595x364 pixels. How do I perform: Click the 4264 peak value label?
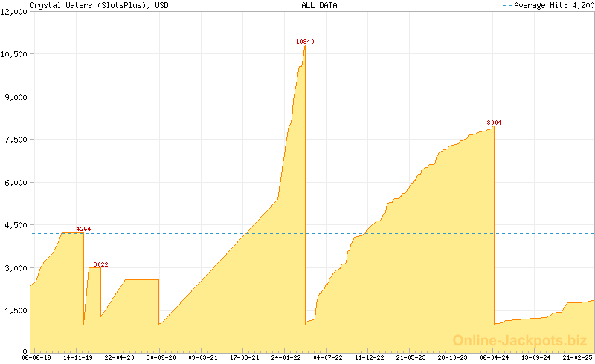pyautogui.click(x=83, y=229)
